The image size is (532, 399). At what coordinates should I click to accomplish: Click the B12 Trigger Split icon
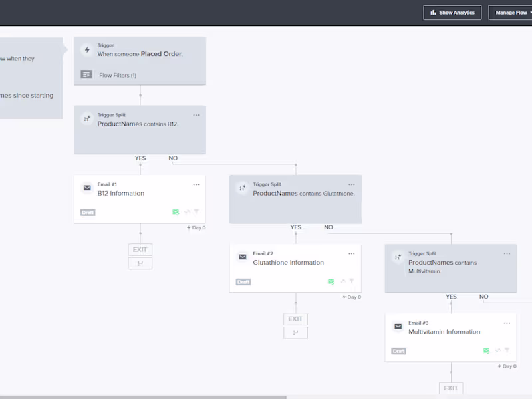click(86, 119)
